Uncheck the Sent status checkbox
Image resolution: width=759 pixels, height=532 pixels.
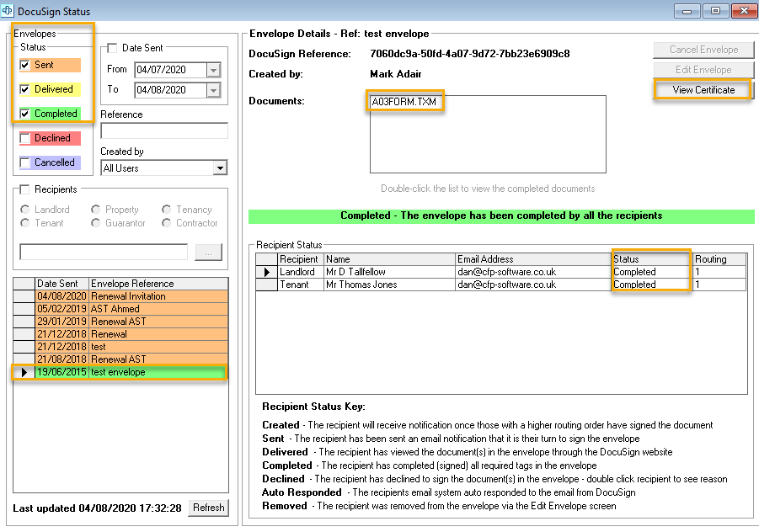click(24, 65)
